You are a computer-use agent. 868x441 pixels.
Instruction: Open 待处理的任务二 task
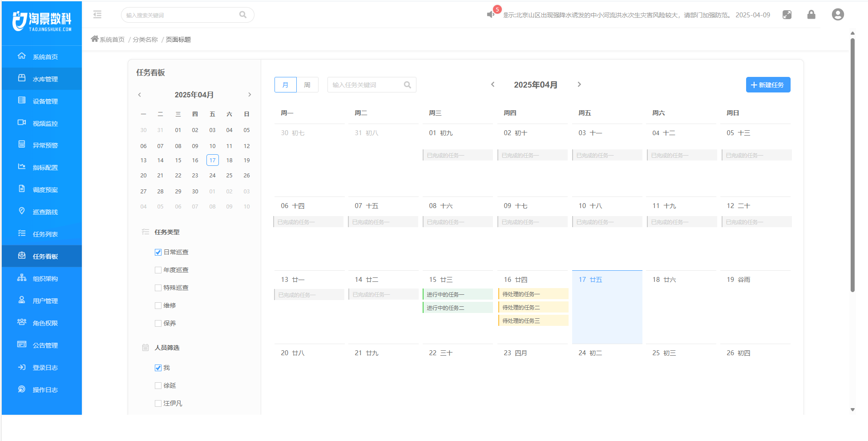(x=533, y=307)
